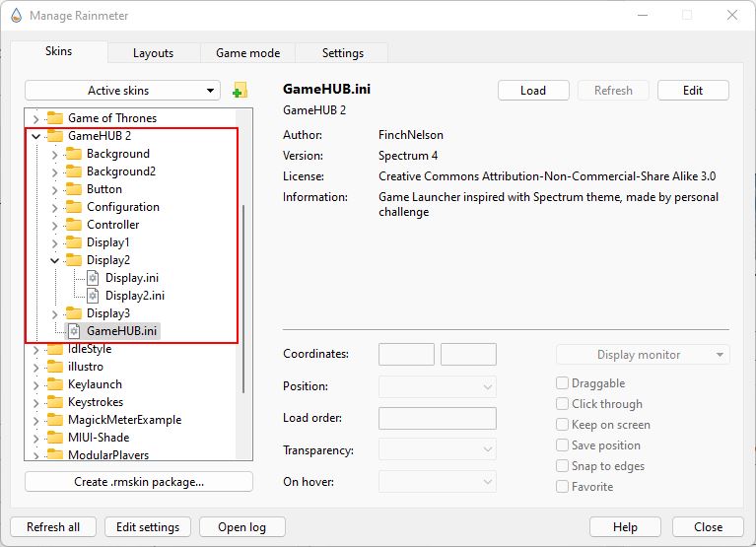Click the Open log button
Screen dimensions: 756x547
click(x=242, y=527)
